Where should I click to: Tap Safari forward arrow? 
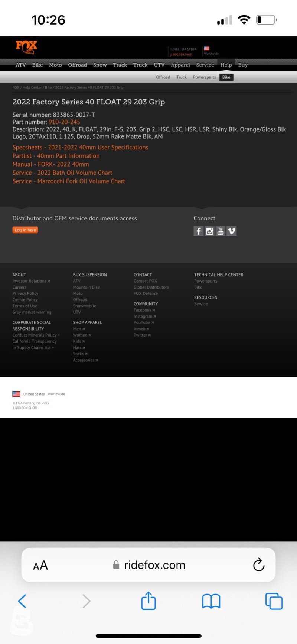click(x=86, y=601)
